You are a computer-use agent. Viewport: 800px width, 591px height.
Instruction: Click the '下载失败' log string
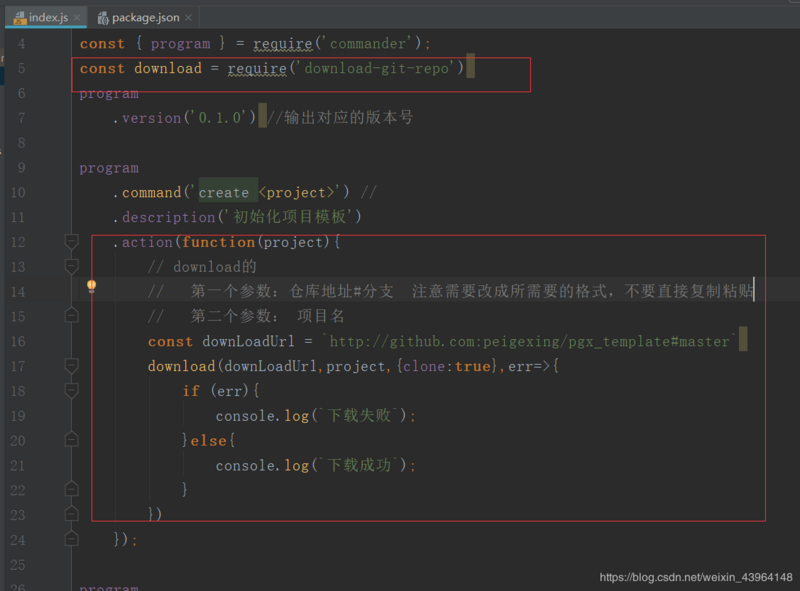tap(359, 415)
